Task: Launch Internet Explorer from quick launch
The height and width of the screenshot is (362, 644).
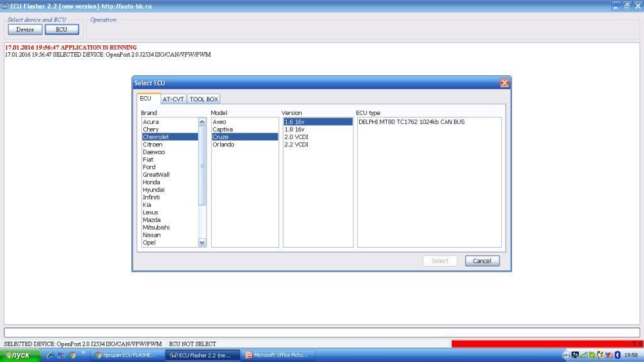Action: pos(50,356)
